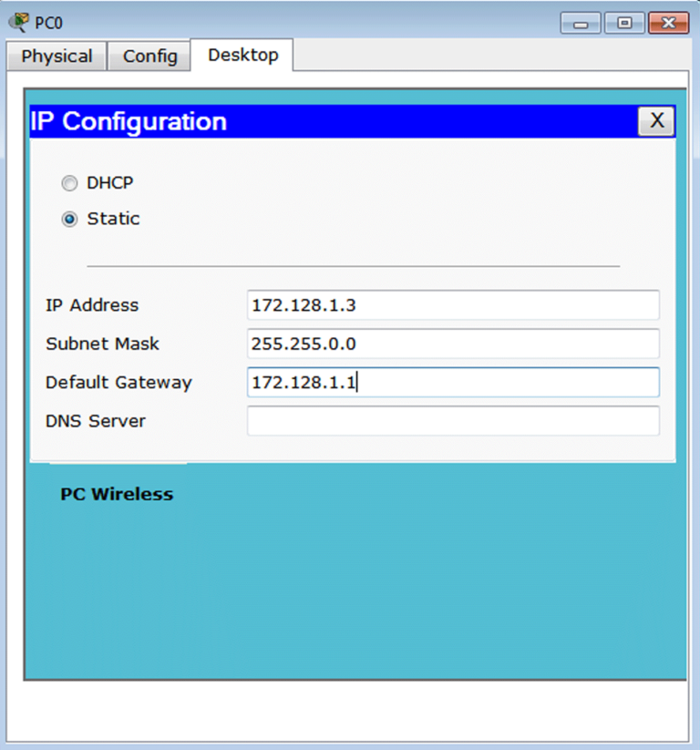The width and height of the screenshot is (700, 750).
Task: Close the IP Configuration panel with X
Action: 655,121
